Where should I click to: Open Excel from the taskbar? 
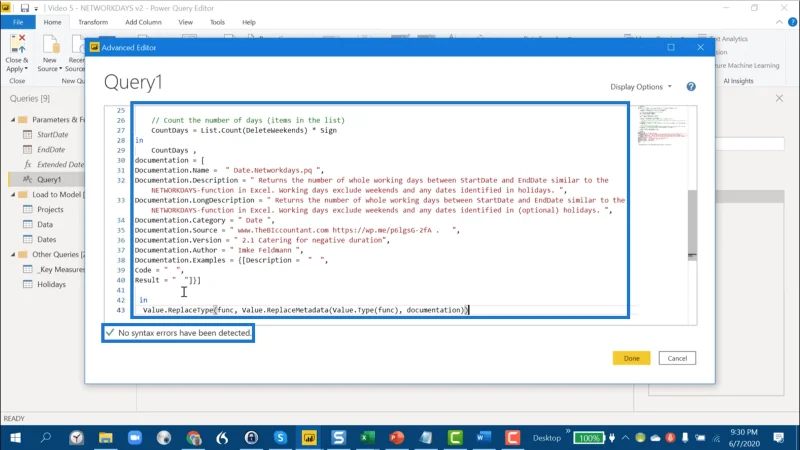367,438
